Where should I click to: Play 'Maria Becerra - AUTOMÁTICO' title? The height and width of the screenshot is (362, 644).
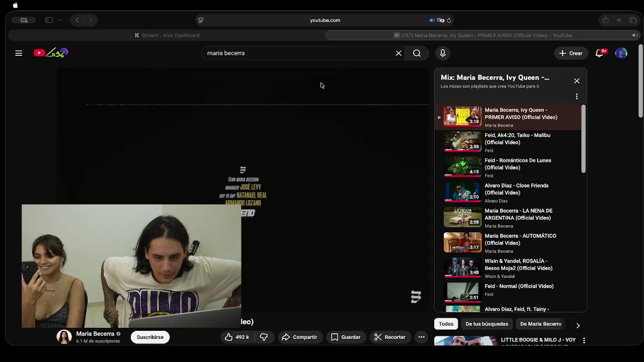(520, 239)
